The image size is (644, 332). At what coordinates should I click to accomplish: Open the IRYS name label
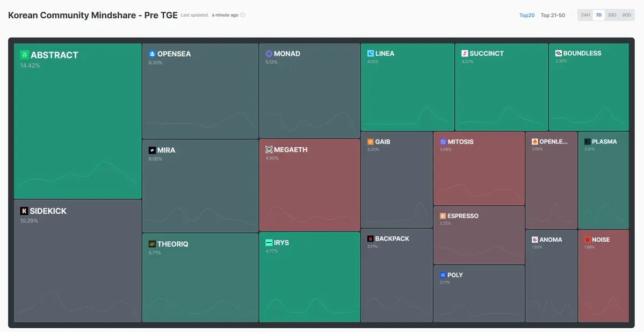(x=281, y=242)
